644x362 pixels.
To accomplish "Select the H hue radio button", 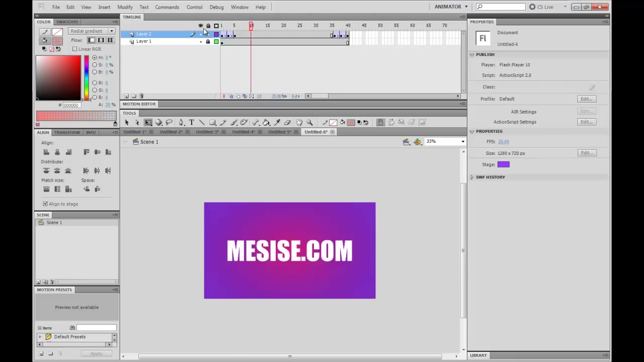I will [x=95, y=57].
